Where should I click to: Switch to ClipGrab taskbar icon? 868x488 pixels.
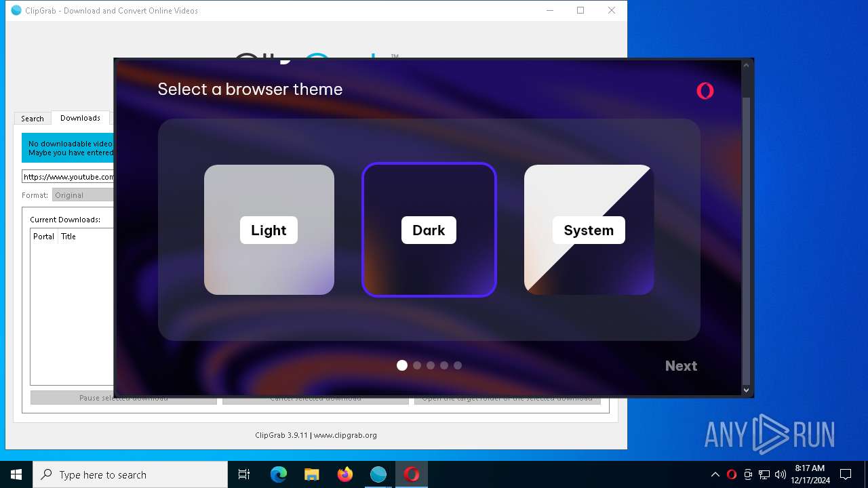click(378, 474)
